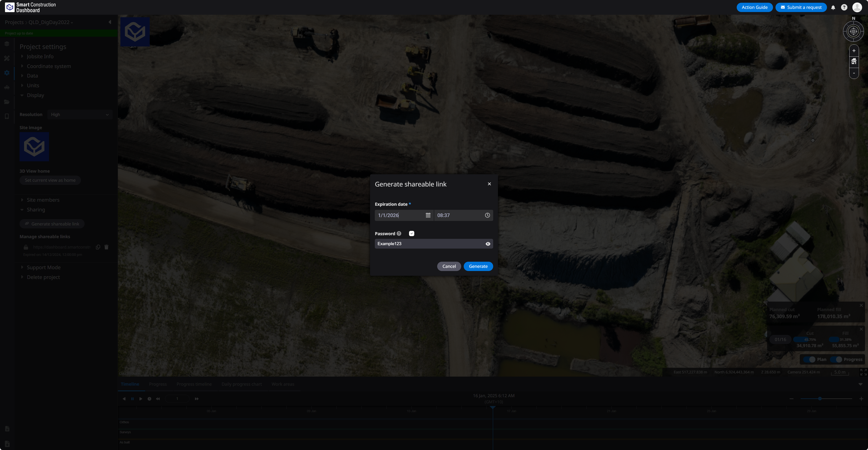Viewport: 868px width, 450px height.
Task: Open Password help tooltip icon
Action: point(399,233)
